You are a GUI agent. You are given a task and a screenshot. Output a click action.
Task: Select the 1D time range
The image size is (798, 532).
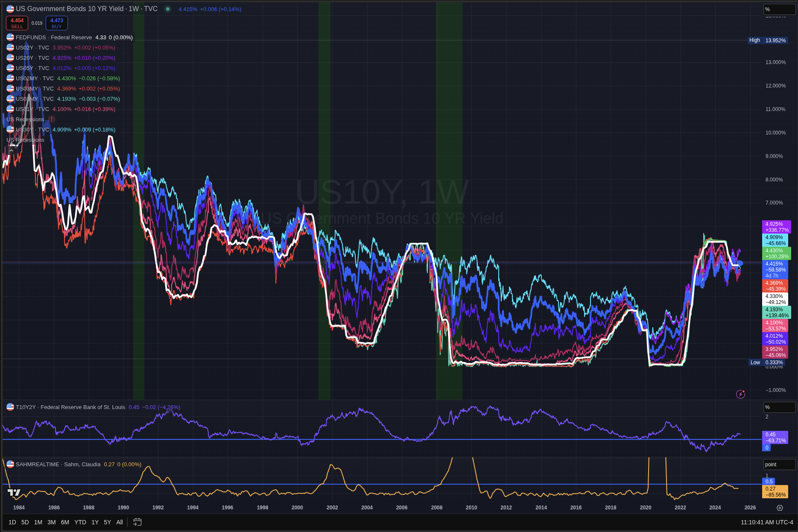point(12,522)
